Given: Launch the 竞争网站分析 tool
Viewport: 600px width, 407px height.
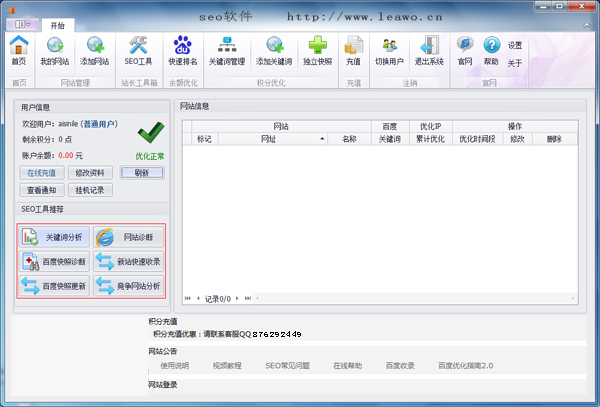Looking at the screenshot, I should coord(129,286).
